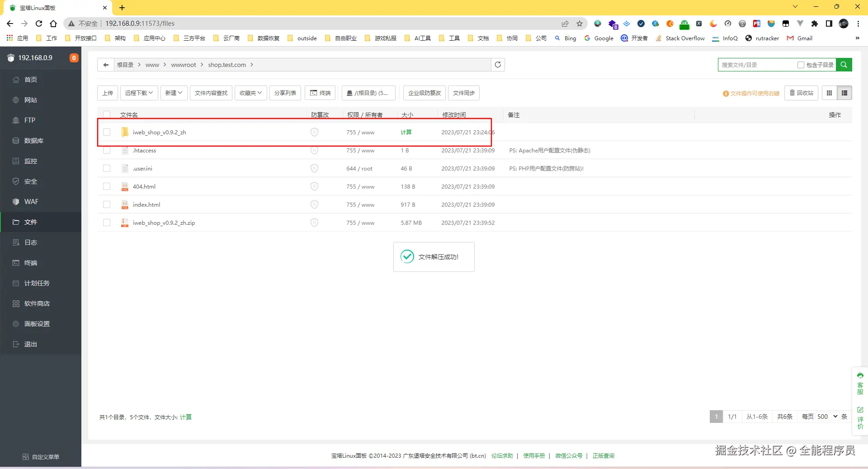This screenshot has width=868, height=469.
Task: Open the disk /(根目录) selector
Action: click(x=368, y=93)
